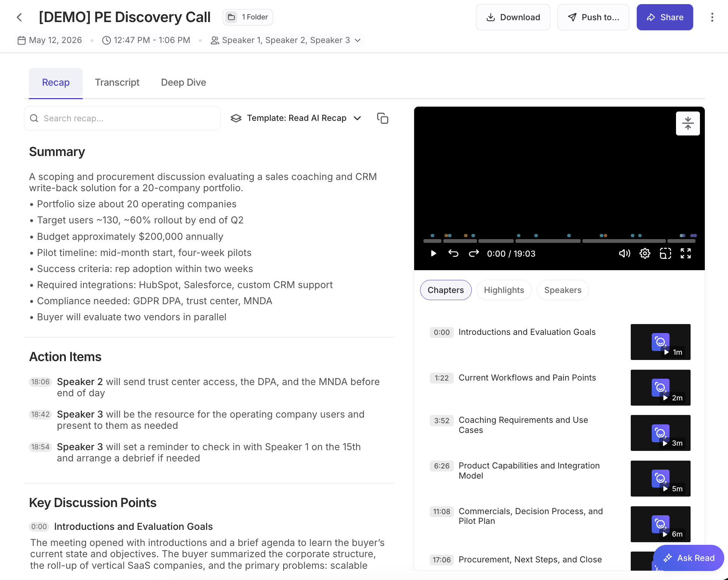
Task: Play the 1m Introductions chapter thumbnail
Action: 660,342
